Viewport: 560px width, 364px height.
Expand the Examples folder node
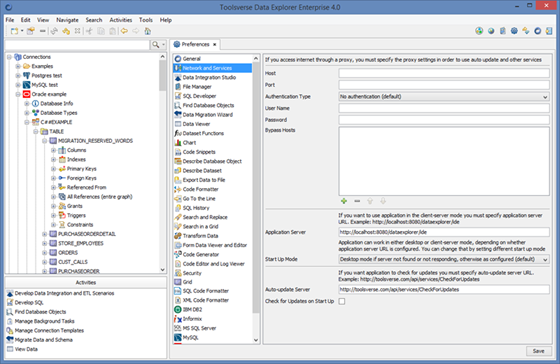tap(18, 66)
